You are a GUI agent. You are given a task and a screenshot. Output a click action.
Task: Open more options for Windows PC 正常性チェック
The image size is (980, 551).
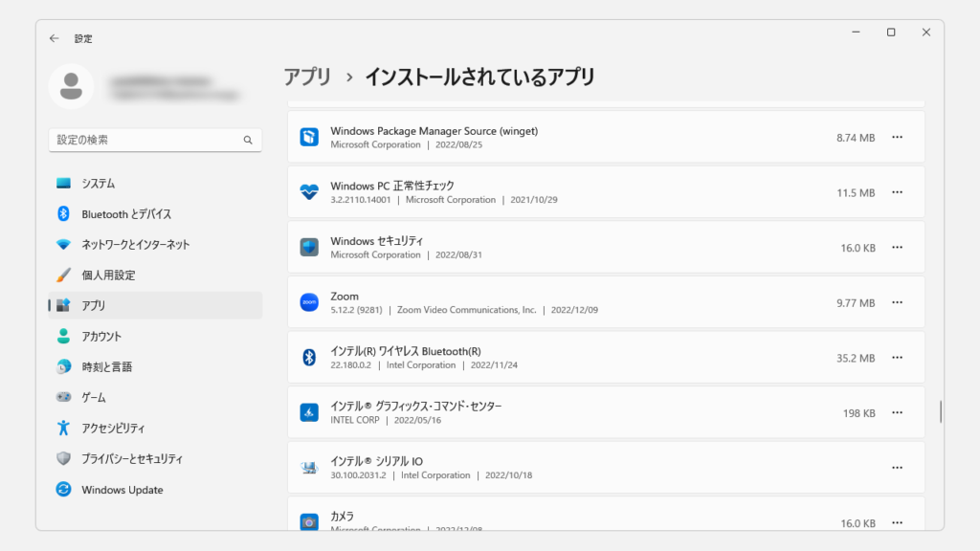tap(897, 192)
